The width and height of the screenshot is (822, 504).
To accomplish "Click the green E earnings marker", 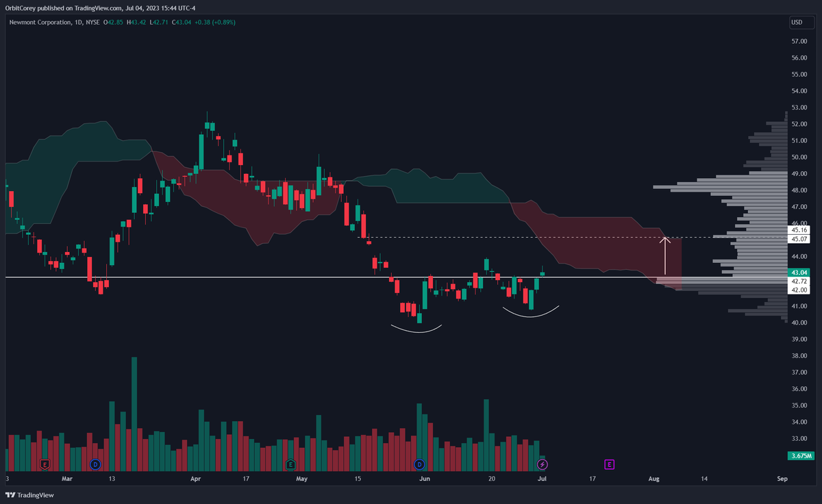I will (291, 464).
